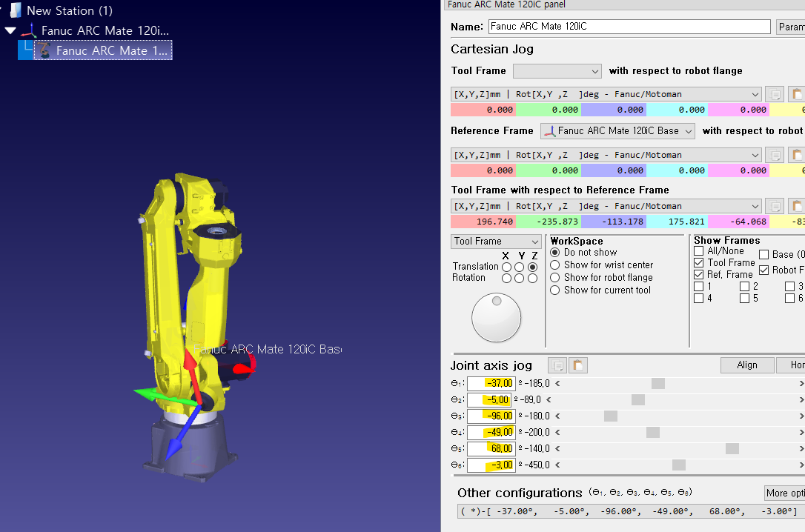Viewport: 805px width, 532px height.
Task: Open the jog frame dropdown showing Tool Frame
Action: click(x=496, y=241)
